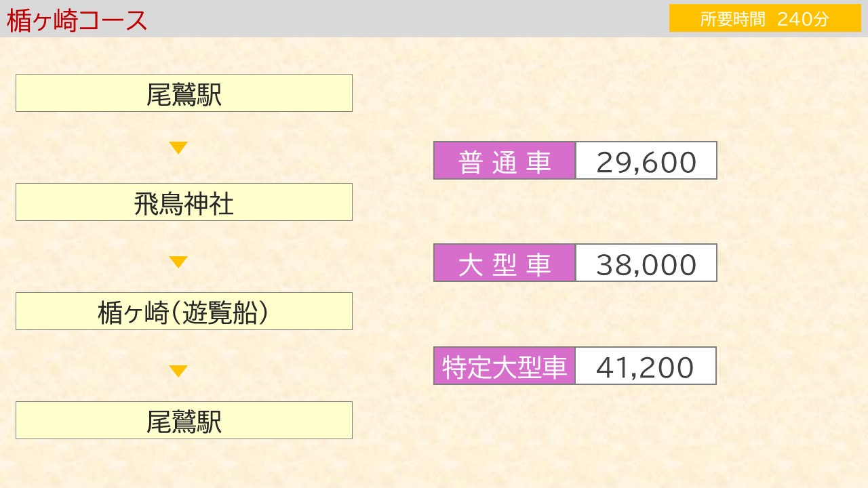The image size is (868, 488).
Task: Select the 楯ヶ崎(遊覧船) stop box
Action: (184, 311)
